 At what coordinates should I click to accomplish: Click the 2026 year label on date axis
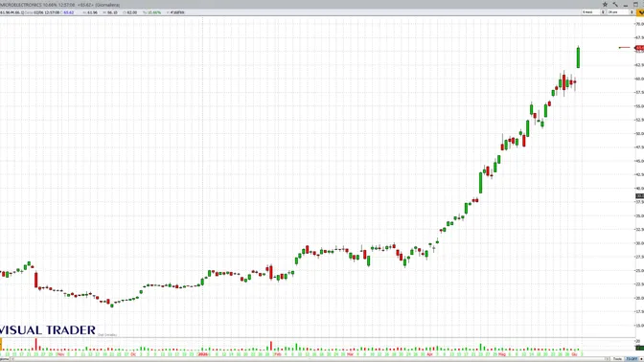(203, 354)
